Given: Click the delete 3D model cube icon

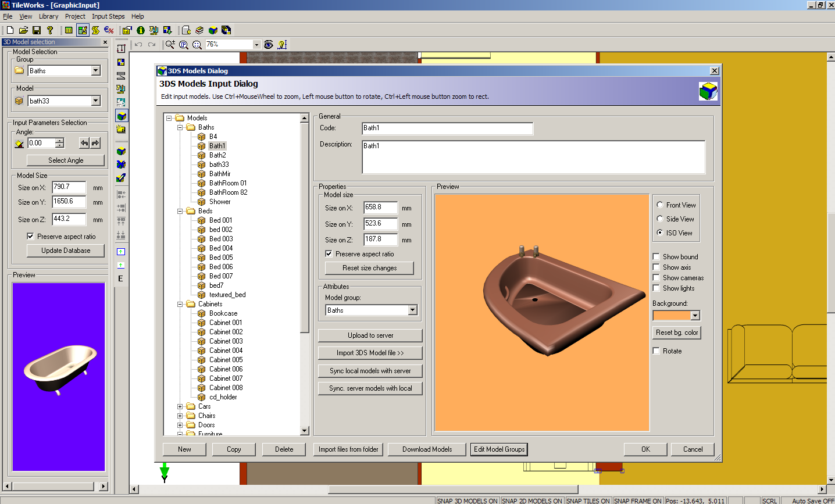Looking at the screenshot, I should click(121, 165).
